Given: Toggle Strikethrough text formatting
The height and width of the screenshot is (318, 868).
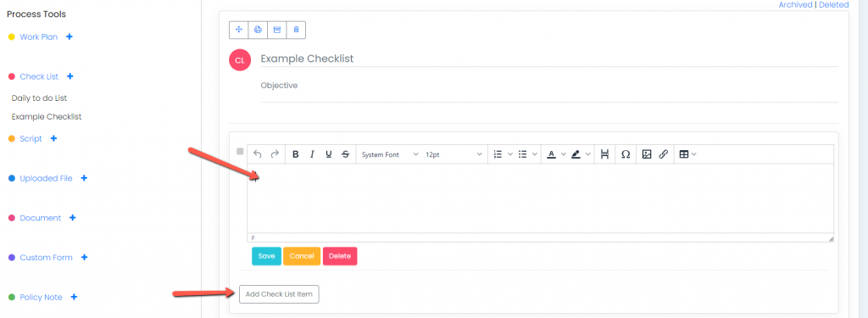Looking at the screenshot, I should click(346, 154).
